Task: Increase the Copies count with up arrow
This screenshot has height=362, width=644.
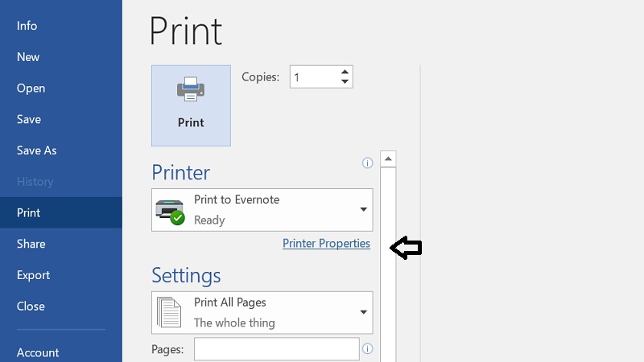Action: click(345, 72)
